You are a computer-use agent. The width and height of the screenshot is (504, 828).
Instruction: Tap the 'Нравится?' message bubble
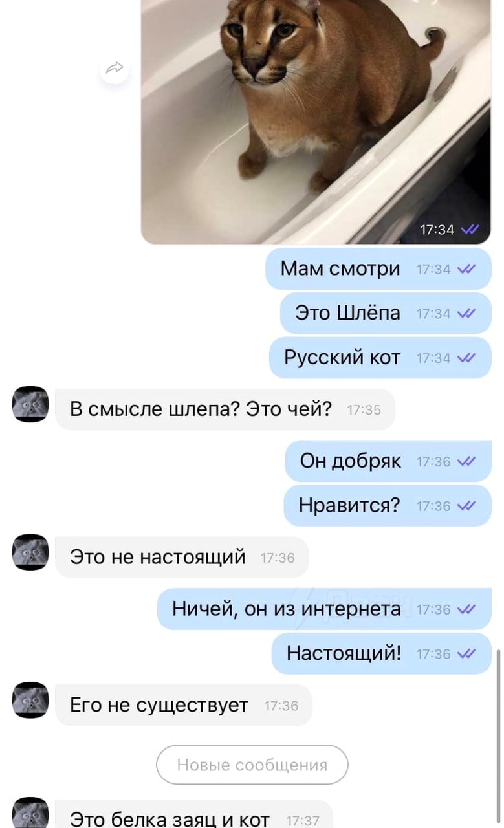click(x=388, y=506)
